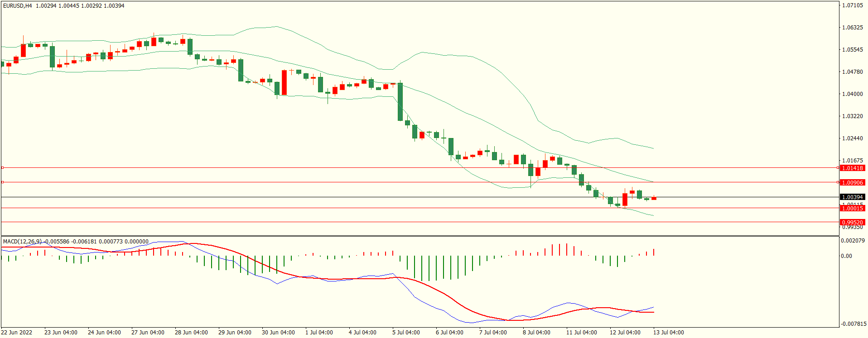Select the red 0.99520 price level tag
The image size is (868, 338).
point(852,223)
